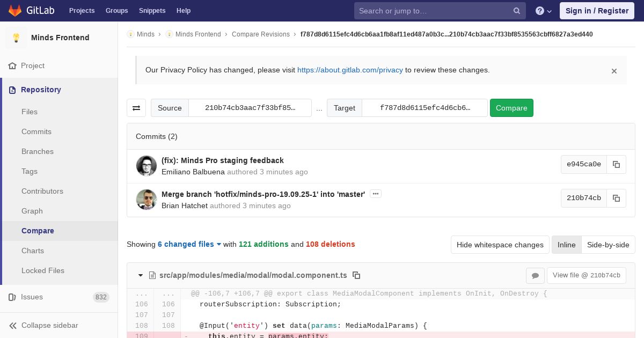Open the Merge branch hotfix commit
644x338 pixels.
(x=264, y=194)
